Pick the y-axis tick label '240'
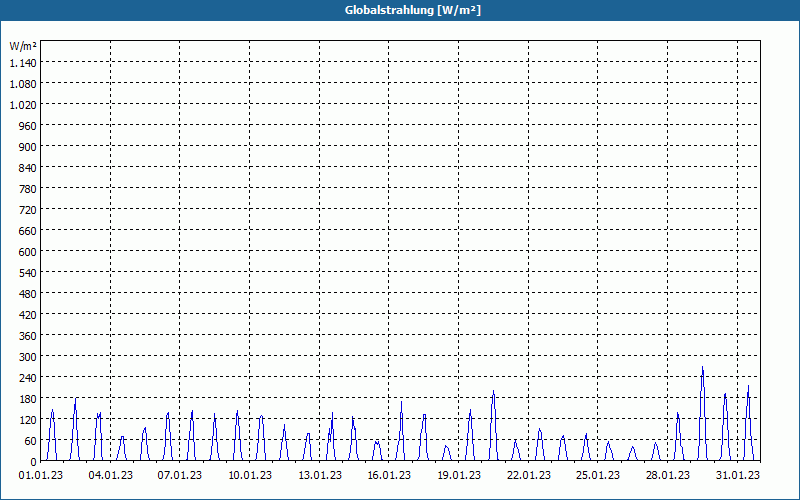Image resolution: width=800 pixels, height=500 pixels. point(28,378)
